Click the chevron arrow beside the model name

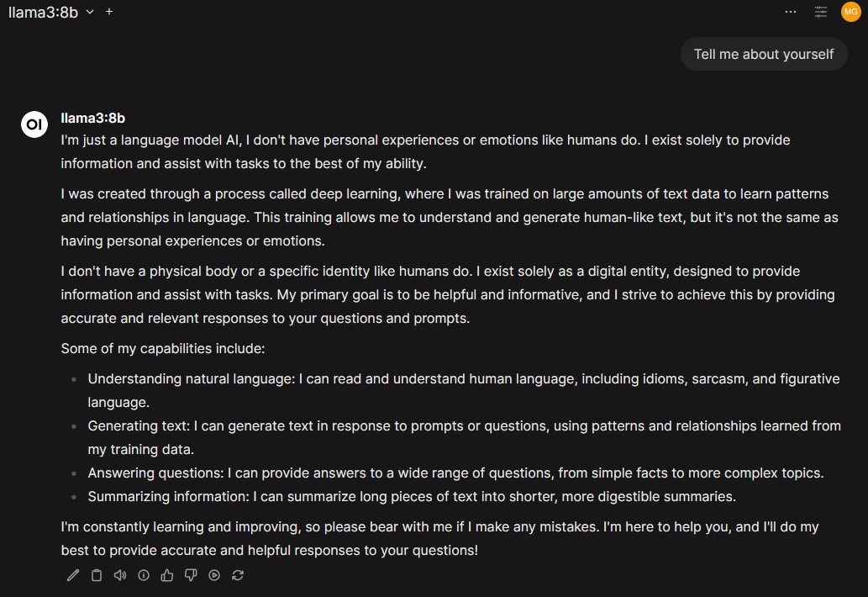(x=90, y=12)
